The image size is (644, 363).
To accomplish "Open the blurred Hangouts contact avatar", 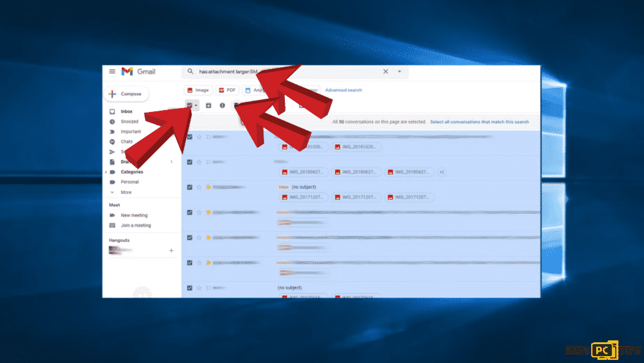I will 114,250.
